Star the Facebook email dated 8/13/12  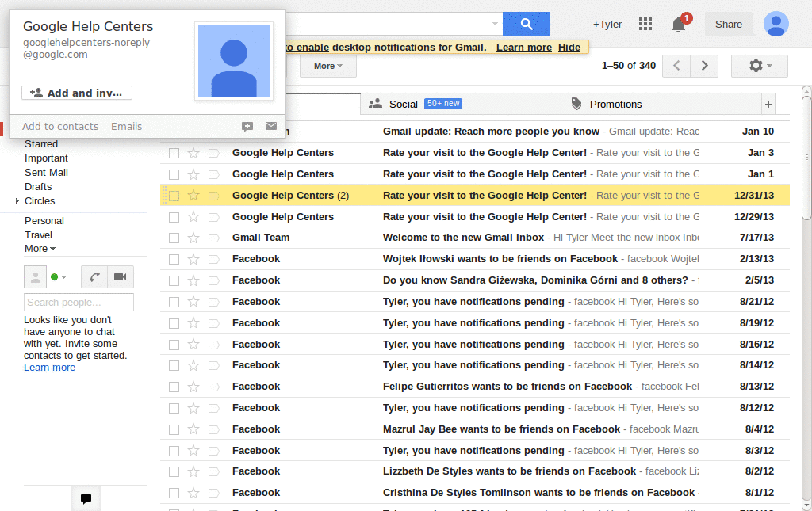pyautogui.click(x=193, y=387)
